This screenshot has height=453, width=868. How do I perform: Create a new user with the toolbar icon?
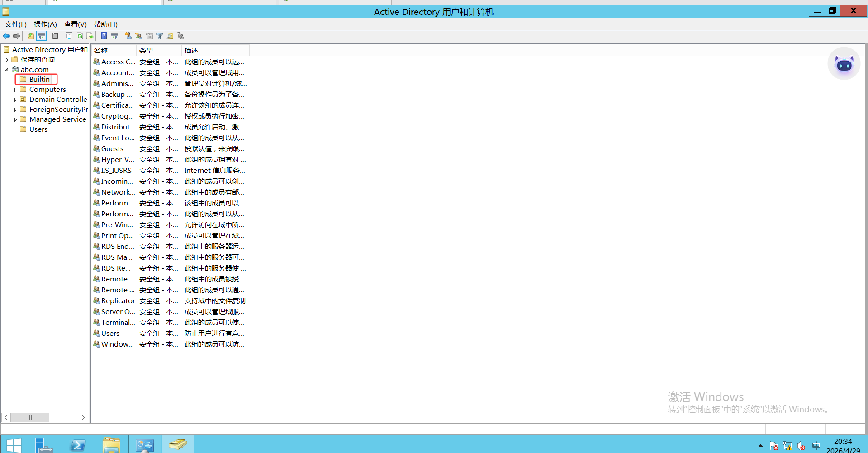click(x=128, y=36)
